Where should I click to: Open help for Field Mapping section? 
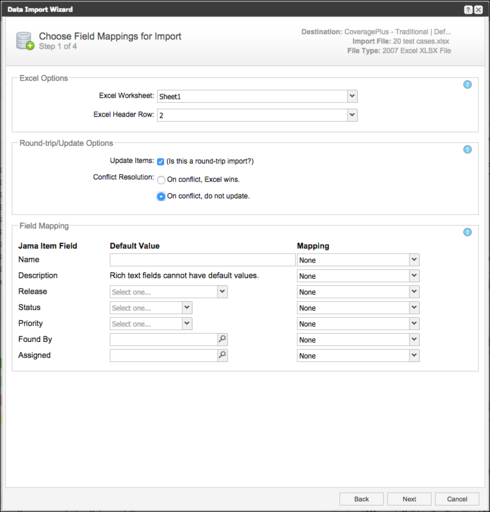(x=467, y=232)
